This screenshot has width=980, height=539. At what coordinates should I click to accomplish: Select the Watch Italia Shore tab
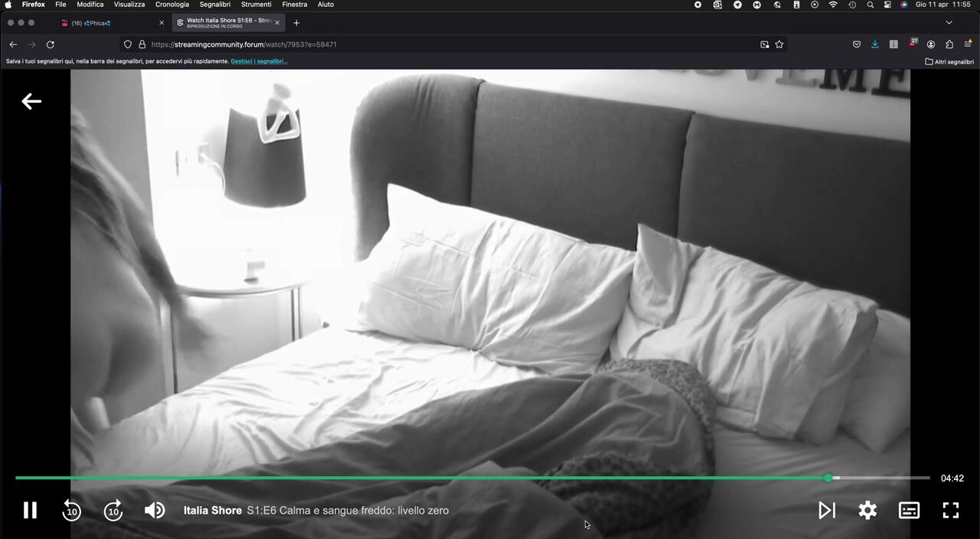click(x=229, y=23)
